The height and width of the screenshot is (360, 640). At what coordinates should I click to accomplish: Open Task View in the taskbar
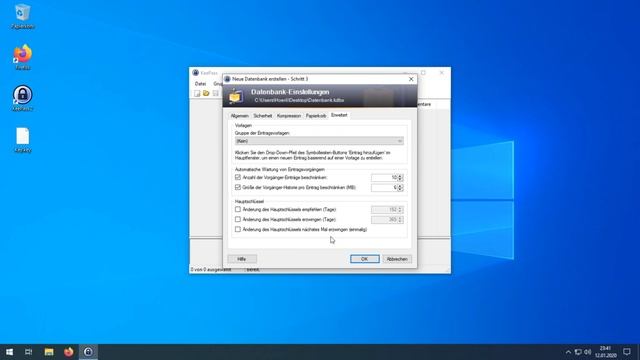(28, 352)
